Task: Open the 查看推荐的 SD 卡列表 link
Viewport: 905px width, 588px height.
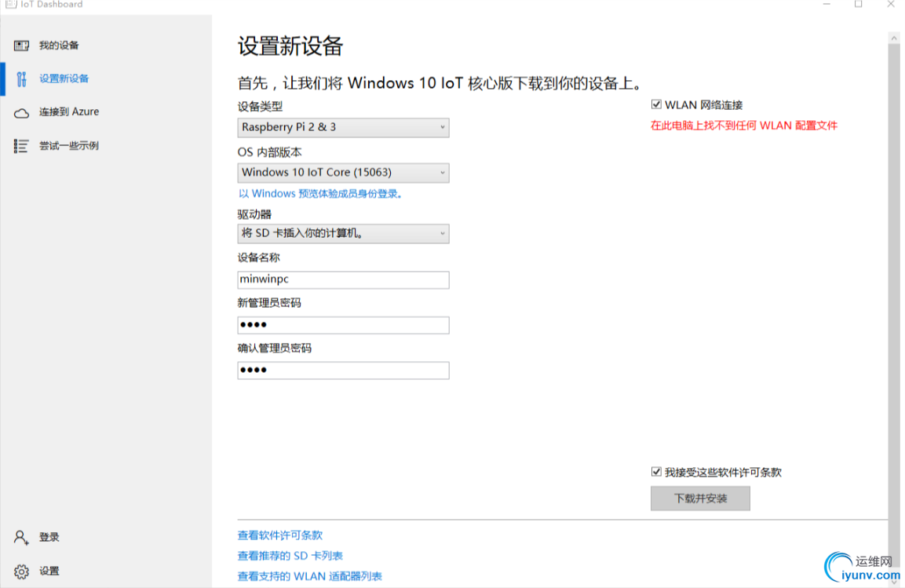Action: pyautogui.click(x=290, y=556)
